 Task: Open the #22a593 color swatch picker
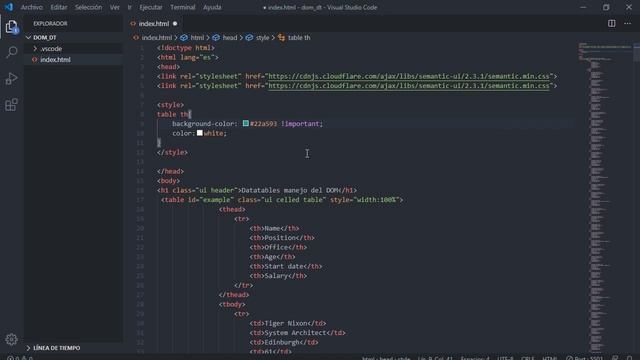(246, 123)
